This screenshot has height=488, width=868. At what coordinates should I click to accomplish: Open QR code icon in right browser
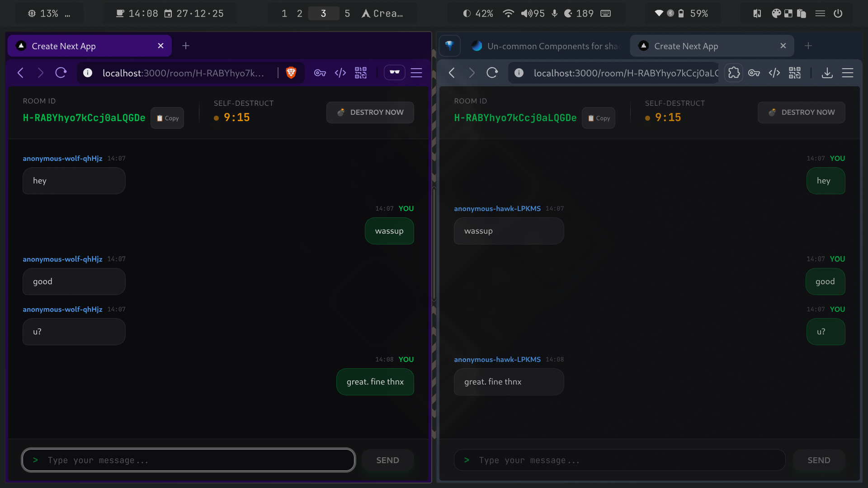pos(795,73)
